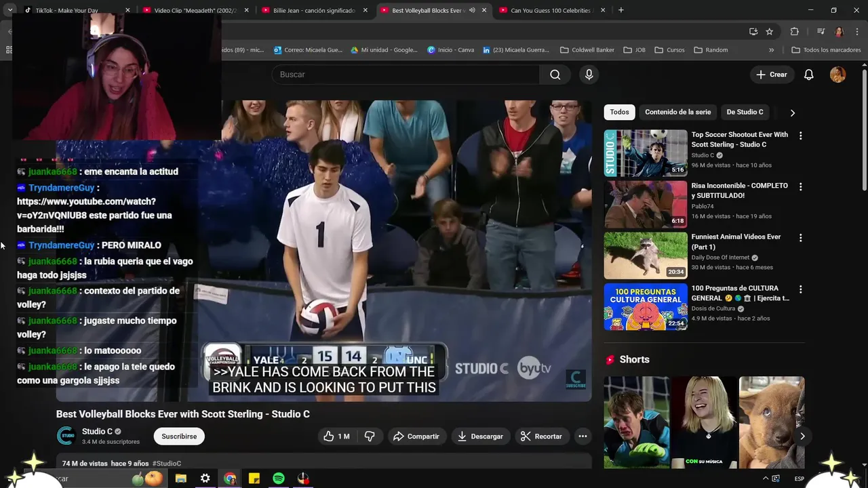
Task: Open File Explorer from taskbar
Action: click(181, 479)
